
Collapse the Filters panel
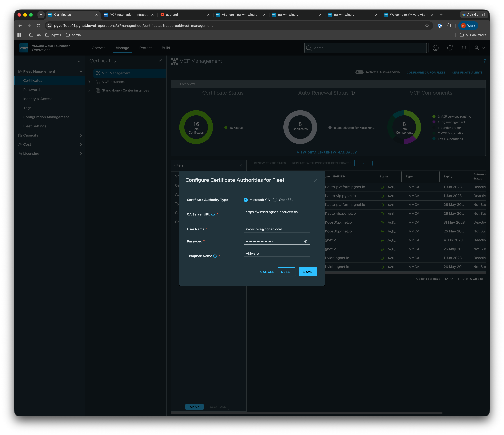(x=240, y=166)
